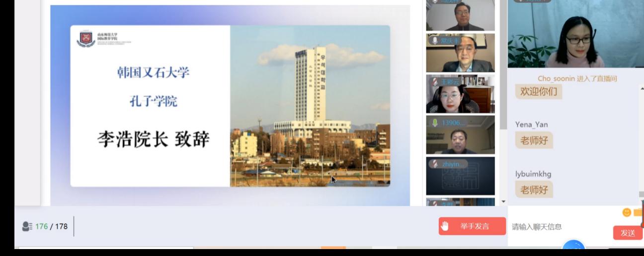
Task: Click the lybuimkhg username in chat
Action: (533, 174)
